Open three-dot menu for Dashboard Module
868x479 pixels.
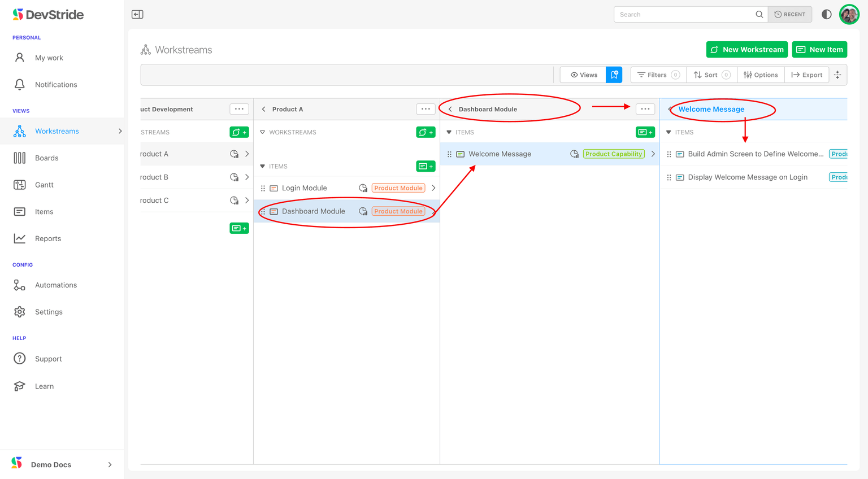(645, 109)
